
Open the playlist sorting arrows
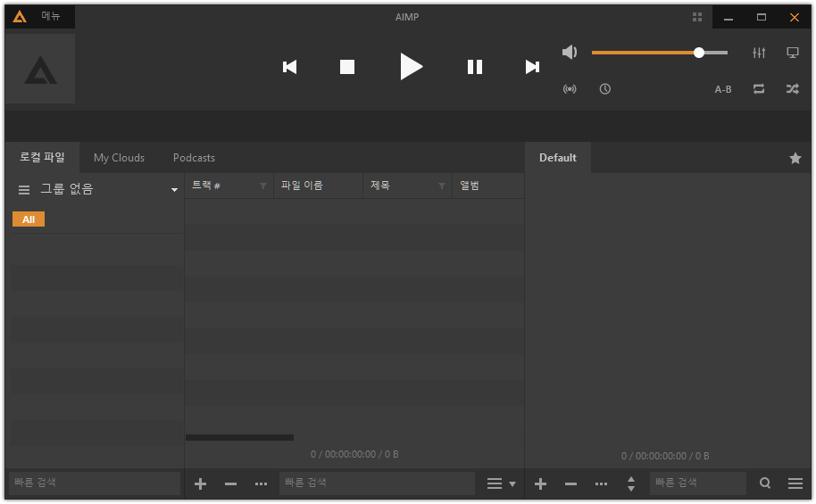tap(631, 483)
